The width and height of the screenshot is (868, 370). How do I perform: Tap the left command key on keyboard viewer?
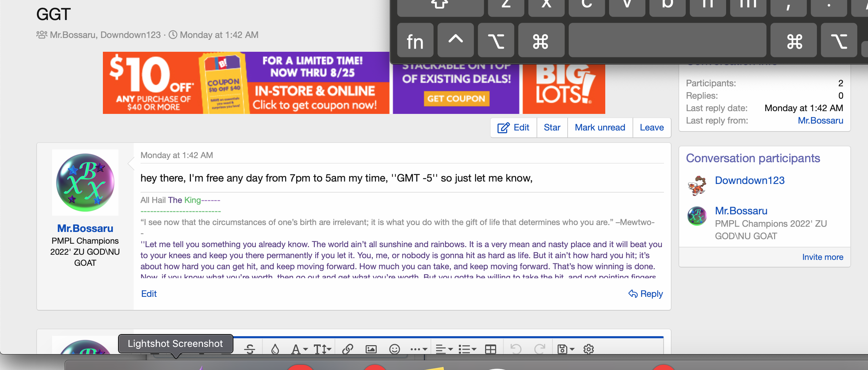coord(541,41)
